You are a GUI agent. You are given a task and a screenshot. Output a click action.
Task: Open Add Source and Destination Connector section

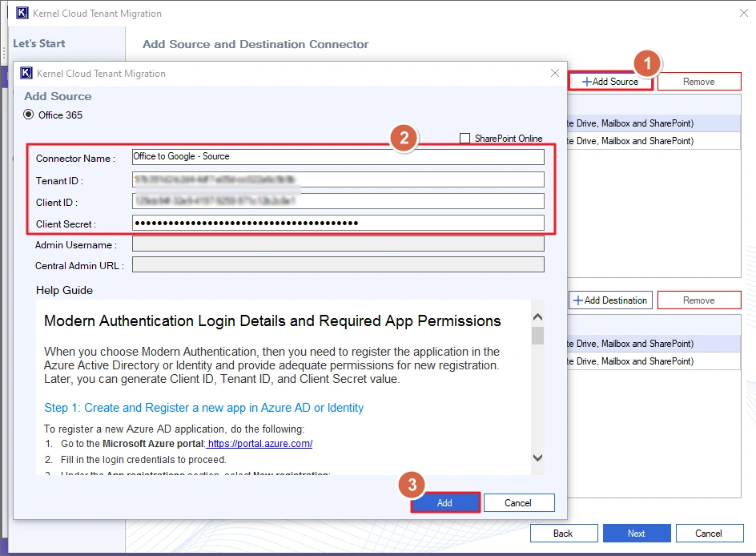point(255,44)
